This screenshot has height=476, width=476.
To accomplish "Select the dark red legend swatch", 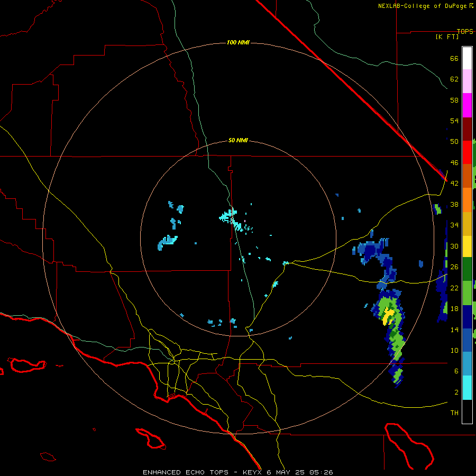I will [x=467, y=129].
